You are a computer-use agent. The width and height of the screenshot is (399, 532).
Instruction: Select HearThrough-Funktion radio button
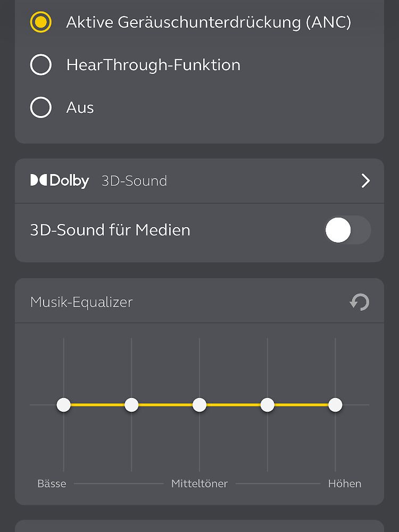[41, 64]
